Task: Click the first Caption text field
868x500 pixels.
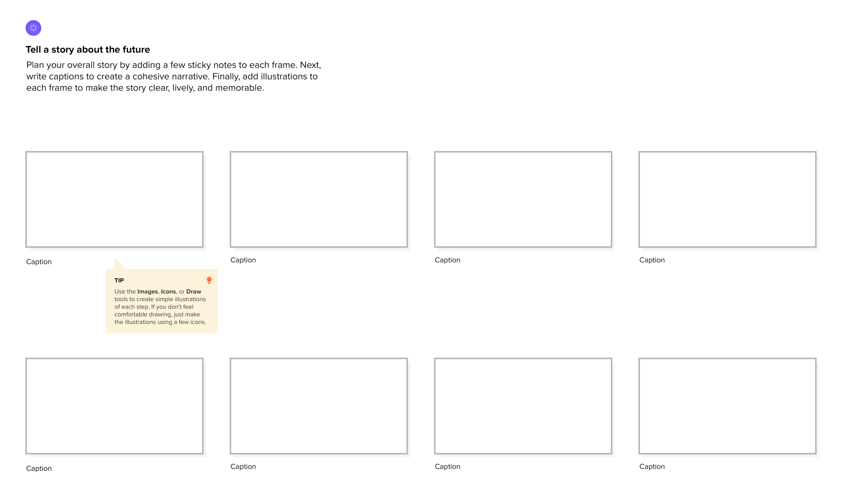Action: tap(39, 261)
